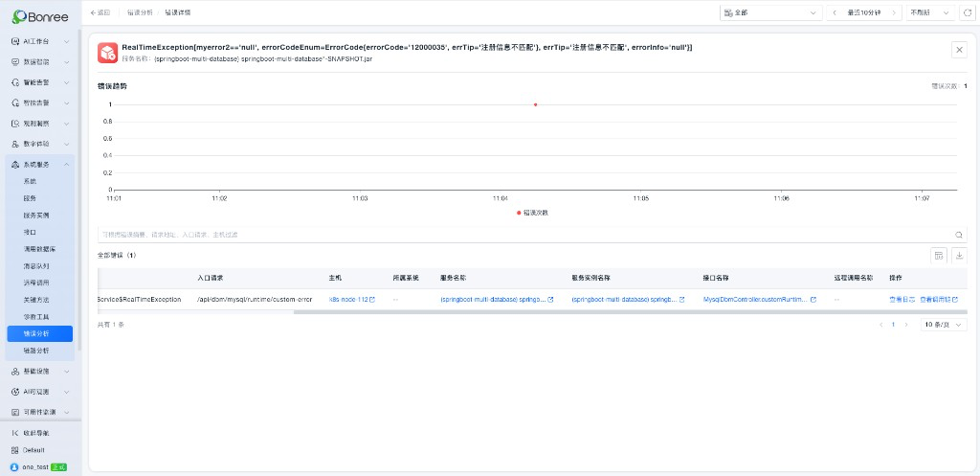The image size is (980, 476).
Task: Click the 基础设施 sidebar icon
Action: 16,371
